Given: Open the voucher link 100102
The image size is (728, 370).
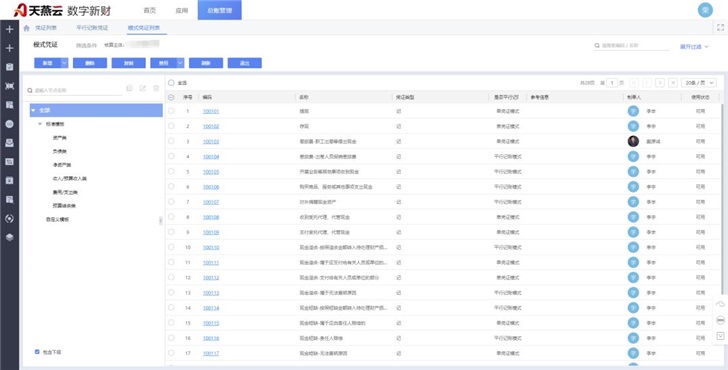Looking at the screenshot, I should point(211,126).
